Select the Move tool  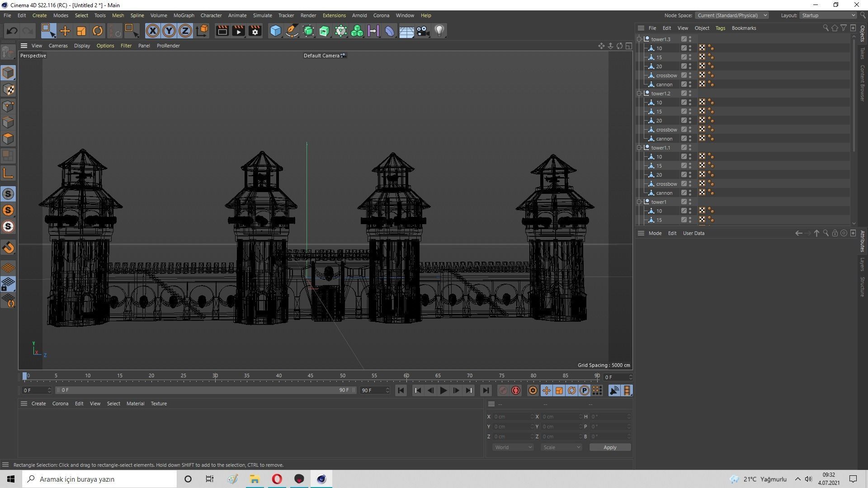(x=65, y=31)
